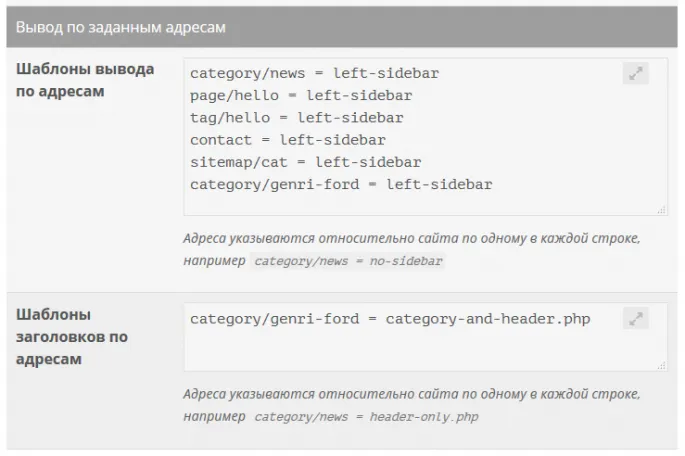Click empty space at bottom of output templates textarea
Viewport: 685px width, 456px height.
pos(420,204)
